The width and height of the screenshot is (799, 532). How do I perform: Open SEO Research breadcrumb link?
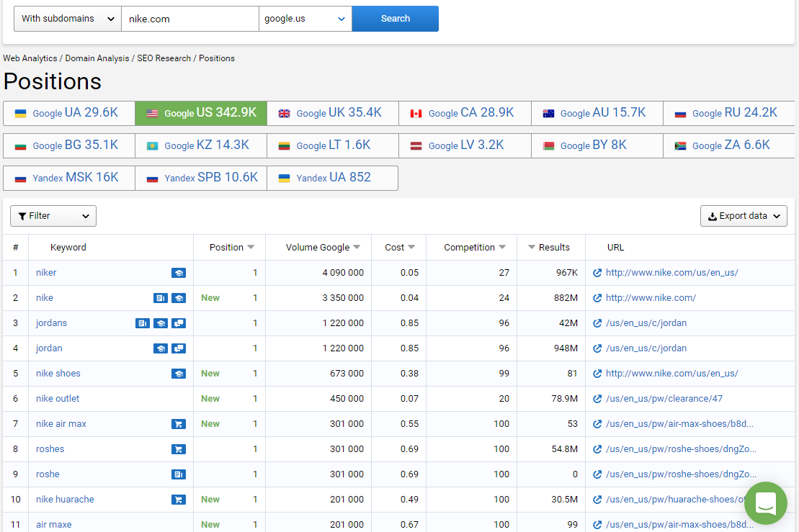point(164,58)
